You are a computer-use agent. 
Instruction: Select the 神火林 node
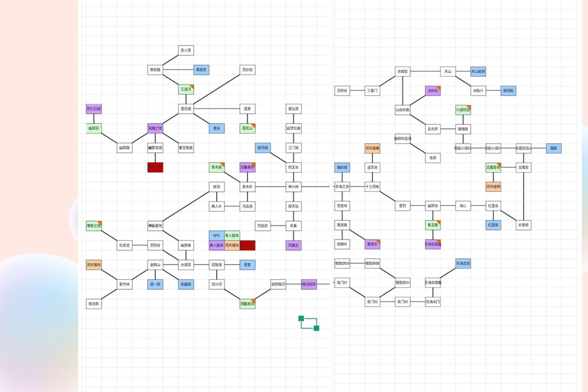pos(293,187)
